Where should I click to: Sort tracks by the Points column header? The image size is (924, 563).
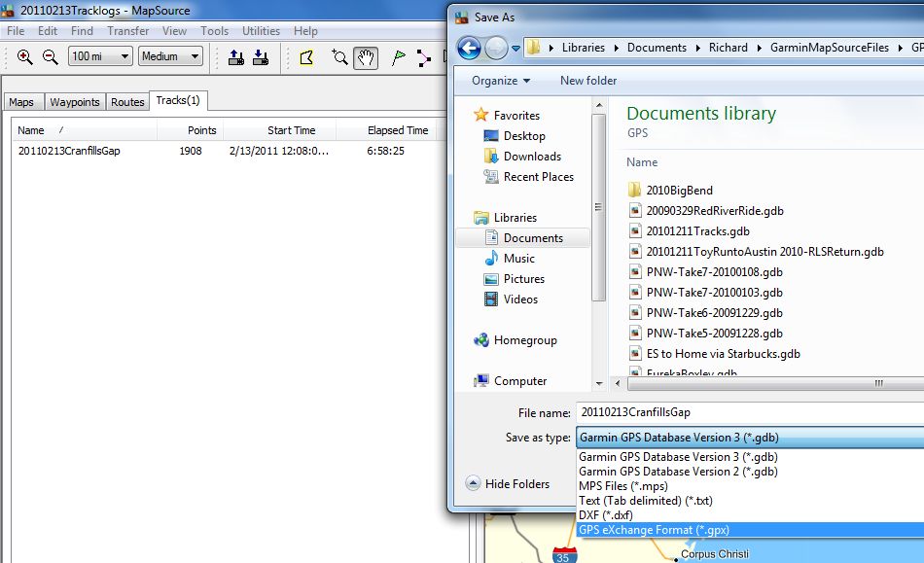(x=191, y=130)
